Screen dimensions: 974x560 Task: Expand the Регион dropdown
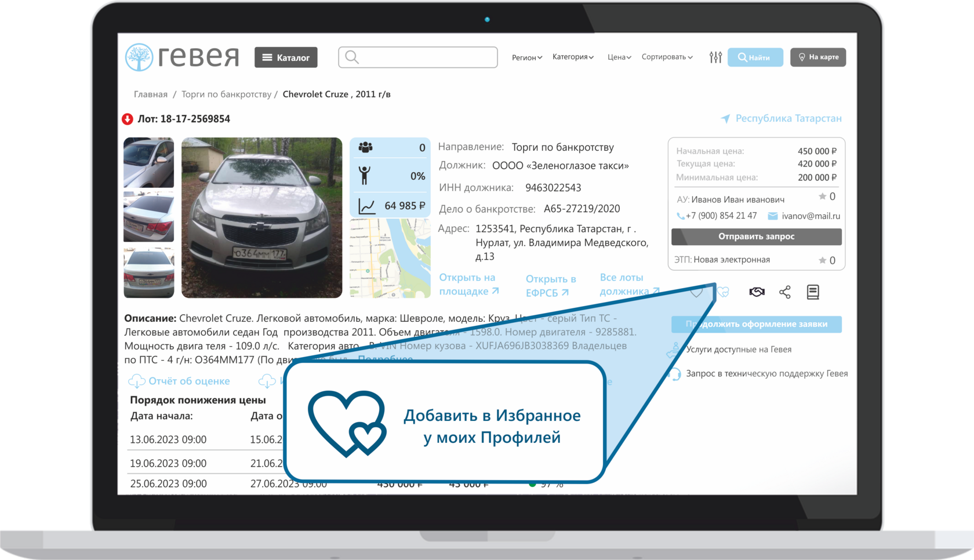click(527, 57)
